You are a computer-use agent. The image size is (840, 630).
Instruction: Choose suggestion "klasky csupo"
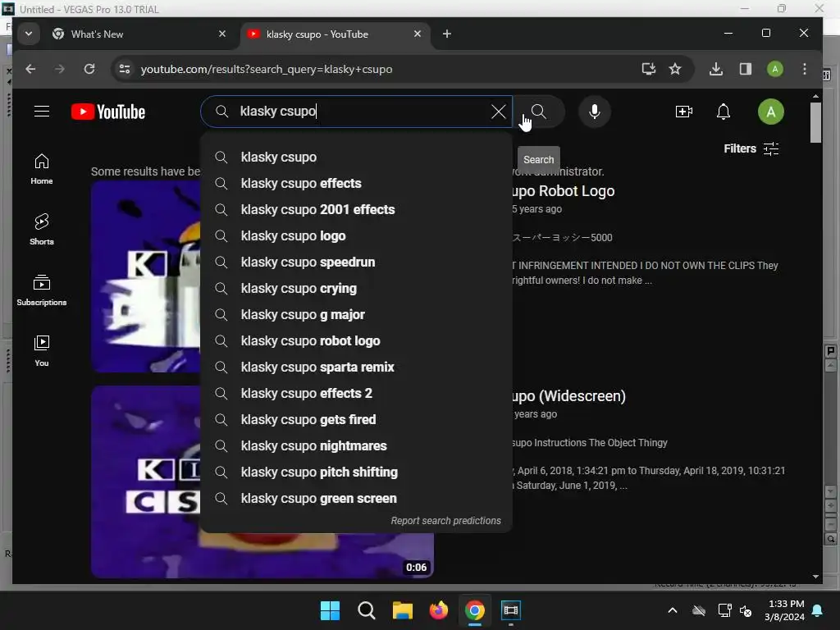point(356,157)
